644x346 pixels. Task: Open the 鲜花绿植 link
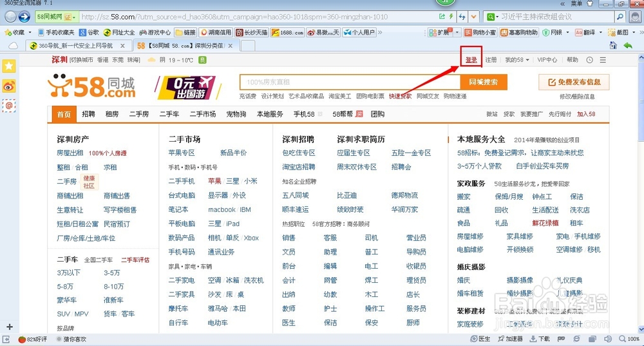click(x=545, y=223)
